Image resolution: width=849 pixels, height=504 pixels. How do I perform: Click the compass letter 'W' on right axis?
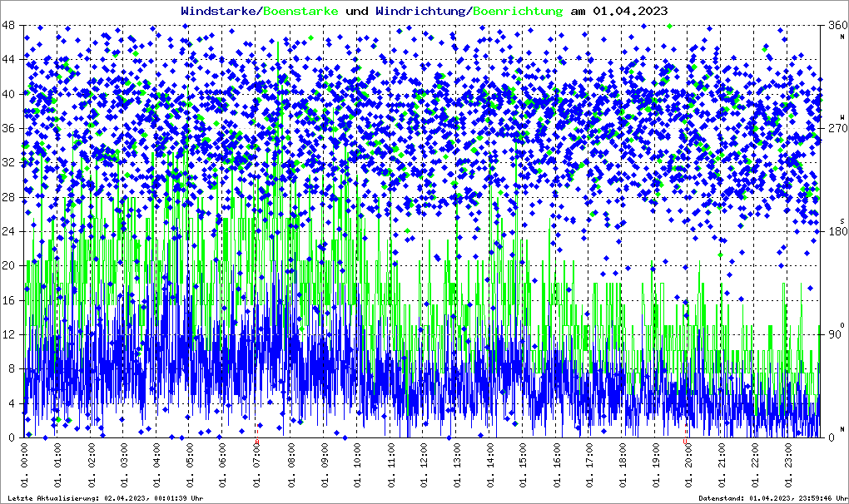842,116
